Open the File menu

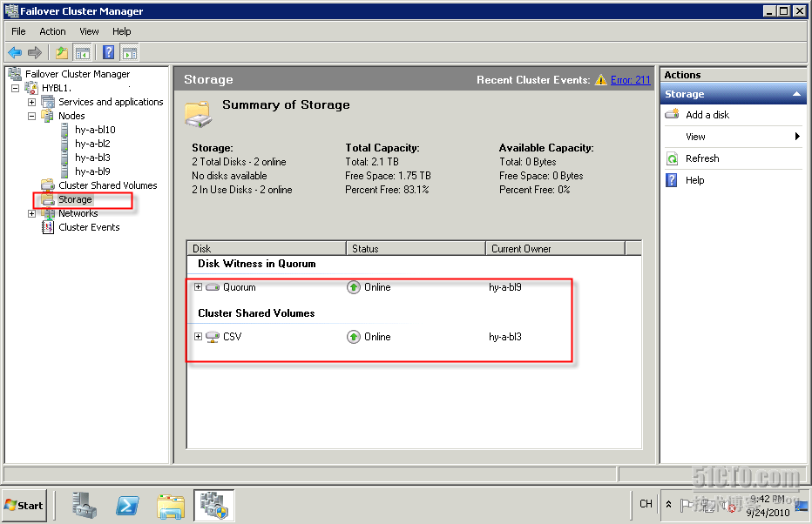click(18, 31)
